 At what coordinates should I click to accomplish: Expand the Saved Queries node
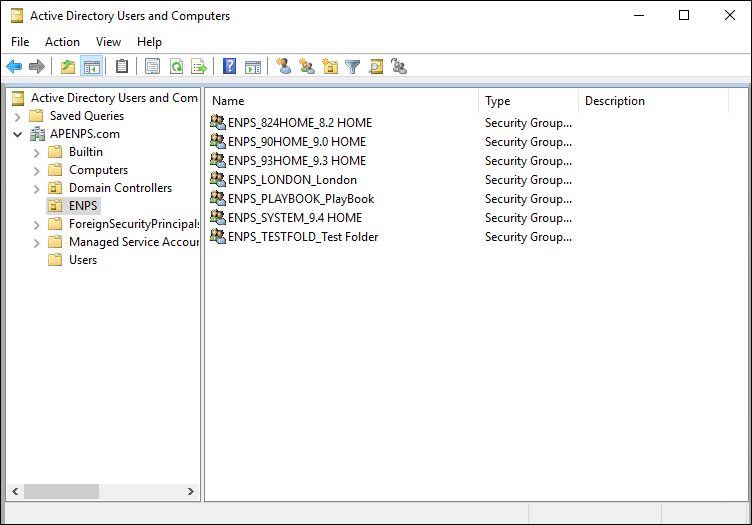[18, 117]
